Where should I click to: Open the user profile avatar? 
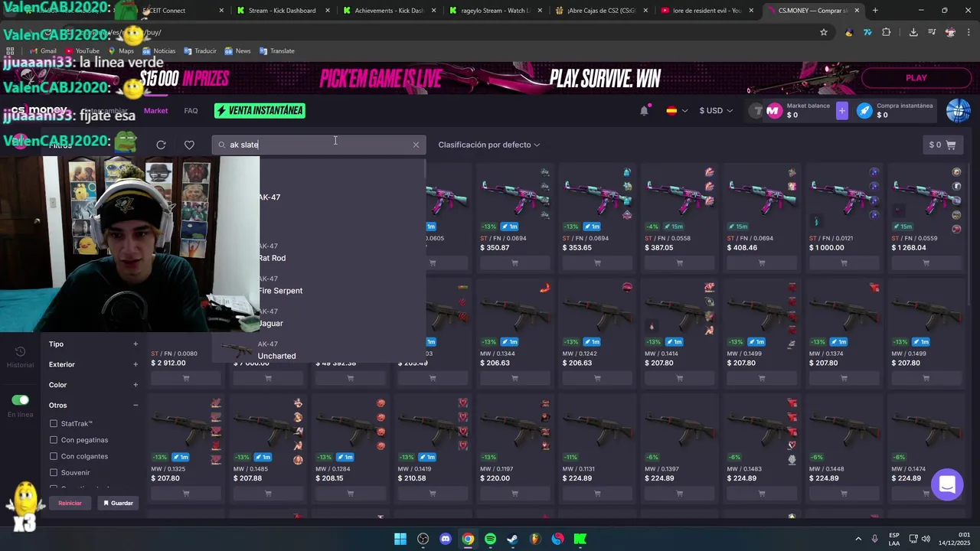[x=958, y=111]
